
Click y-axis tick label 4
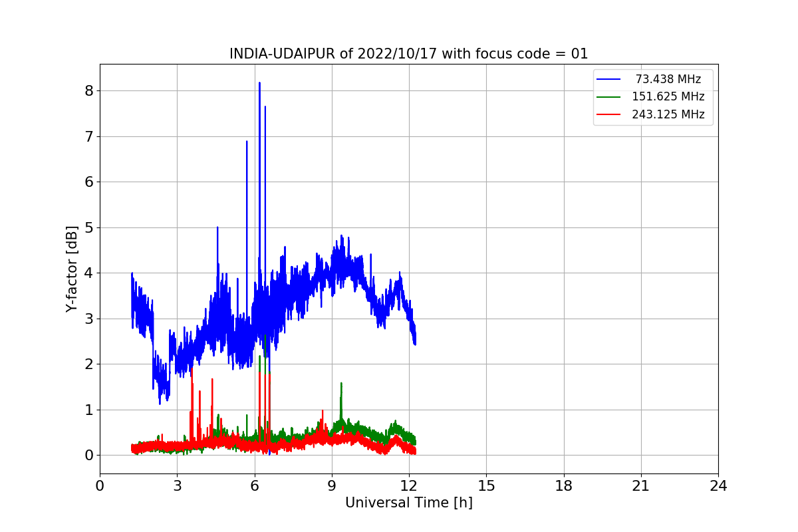coord(88,273)
